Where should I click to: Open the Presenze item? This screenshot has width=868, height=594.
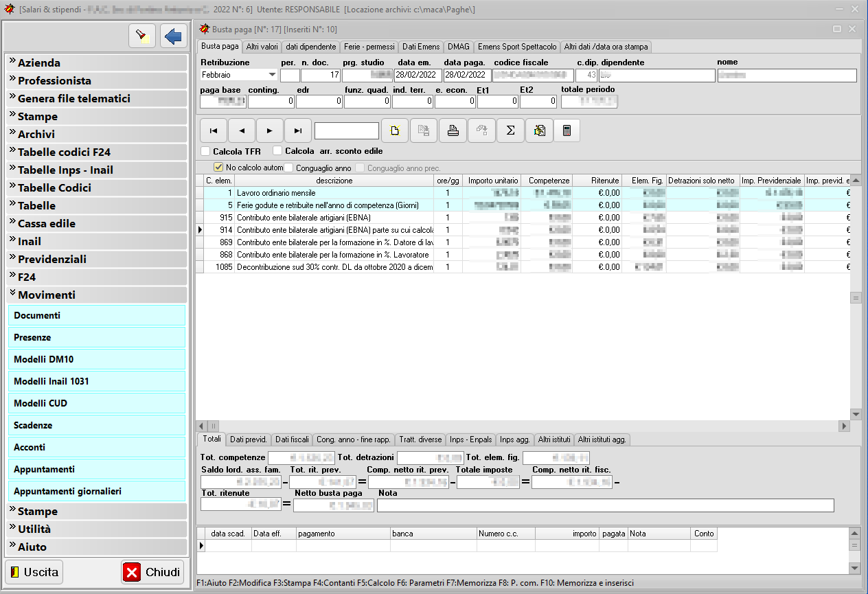[x=97, y=337]
